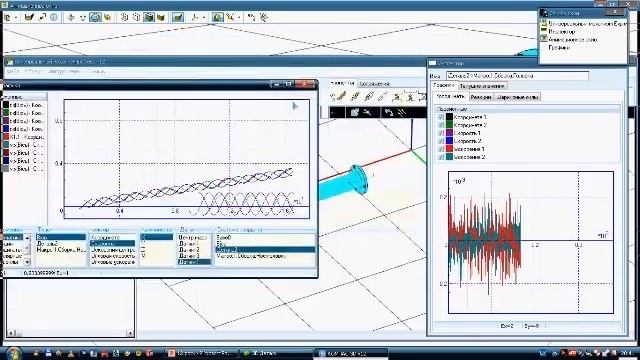
Task: Click the yellow star-like icon with dropdown in top toolbar
Action: click(x=231, y=17)
